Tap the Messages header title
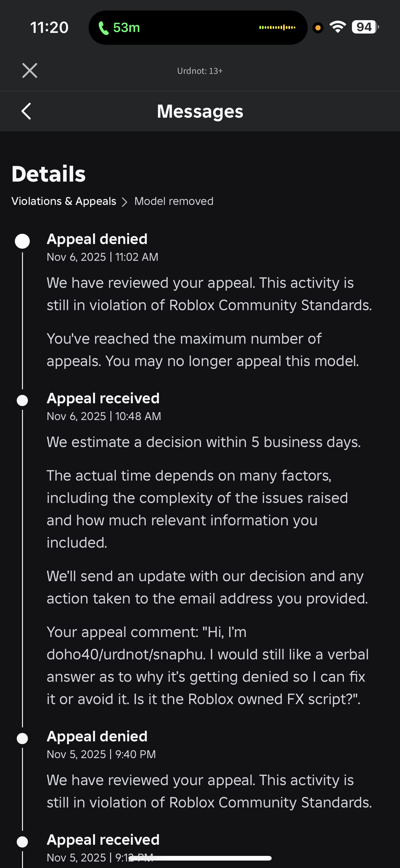The image size is (400, 868). pyautogui.click(x=200, y=111)
